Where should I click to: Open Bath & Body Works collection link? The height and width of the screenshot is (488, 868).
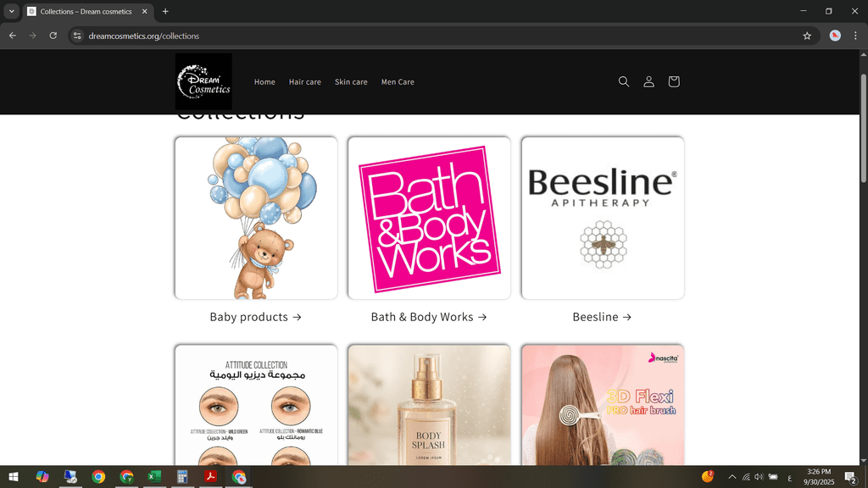pyautogui.click(x=429, y=317)
